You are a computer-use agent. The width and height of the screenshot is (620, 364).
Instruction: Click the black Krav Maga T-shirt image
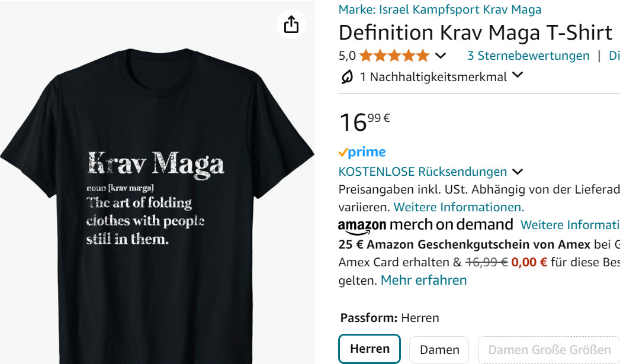point(157,201)
